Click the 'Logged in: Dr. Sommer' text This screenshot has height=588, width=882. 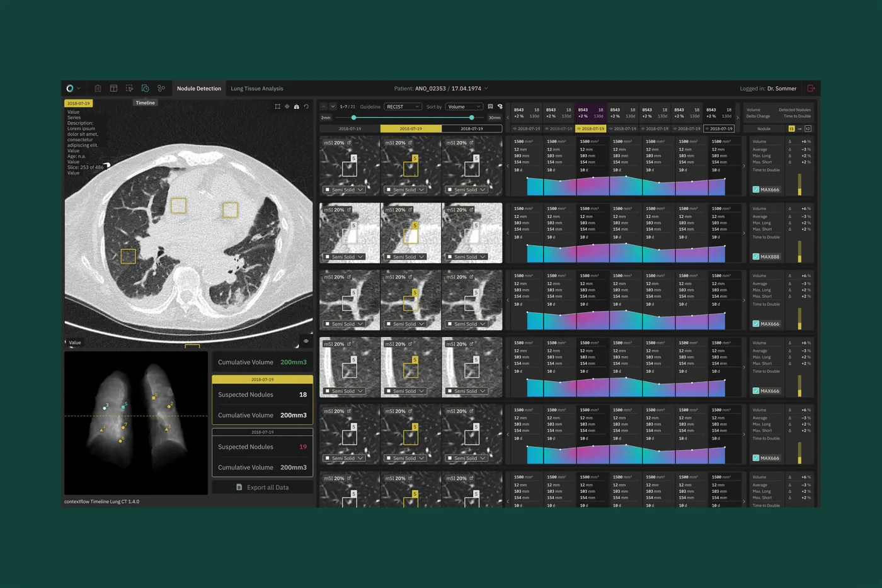(768, 89)
